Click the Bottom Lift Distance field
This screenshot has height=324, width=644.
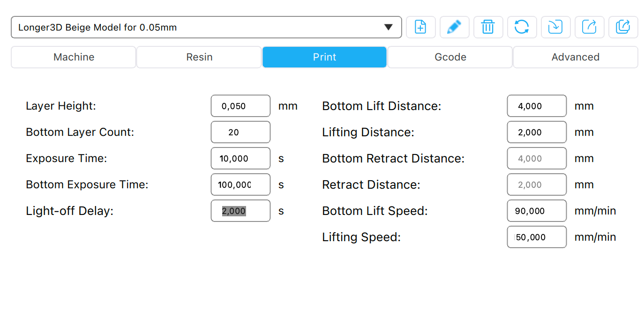point(537,106)
